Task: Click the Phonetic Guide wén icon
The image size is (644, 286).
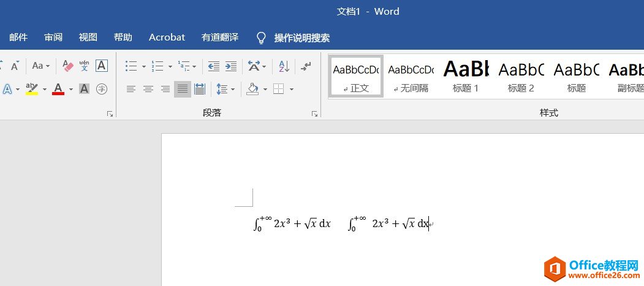Action: point(85,66)
